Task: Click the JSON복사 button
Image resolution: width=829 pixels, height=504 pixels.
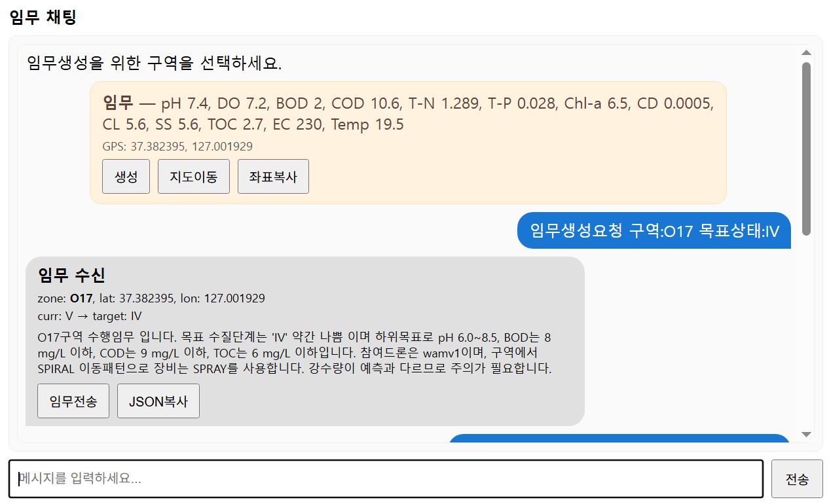Action: click(x=158, y=401)
